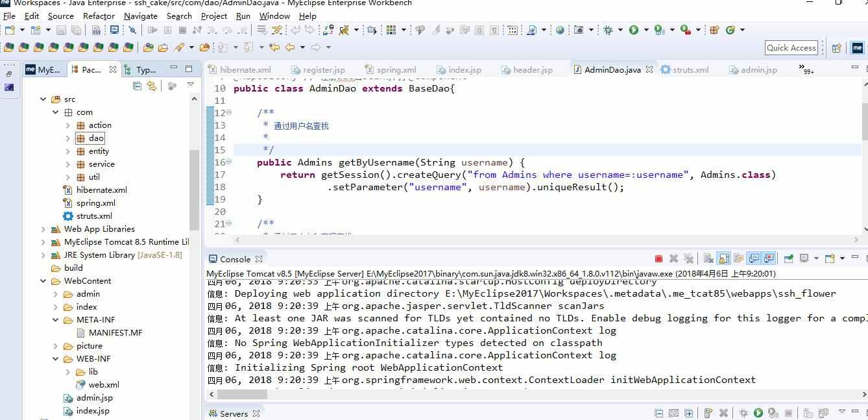Open the Refactor menu
This screenshot has height=420, width=868.
99,16
